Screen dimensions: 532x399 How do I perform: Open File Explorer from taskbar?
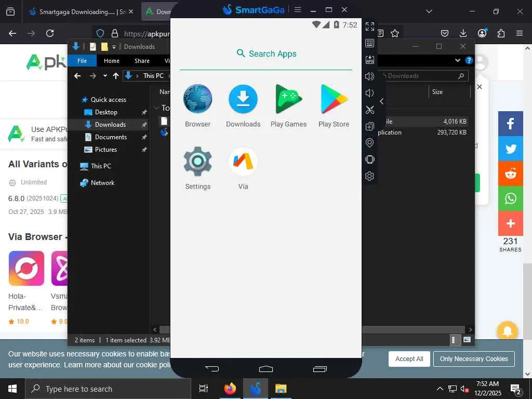pos(281,389)
